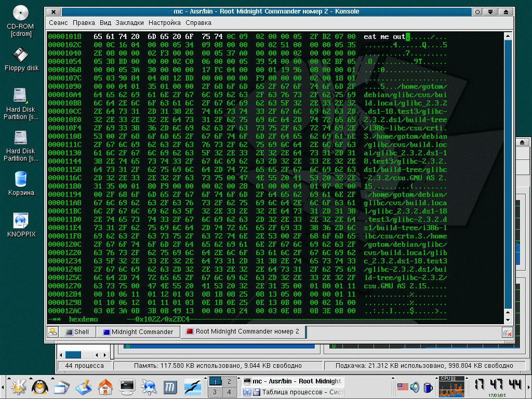Viewport: 532px width, 399px height.
Task: Select the lower Hard Disk Partition icon
Action: pos(21,145)
